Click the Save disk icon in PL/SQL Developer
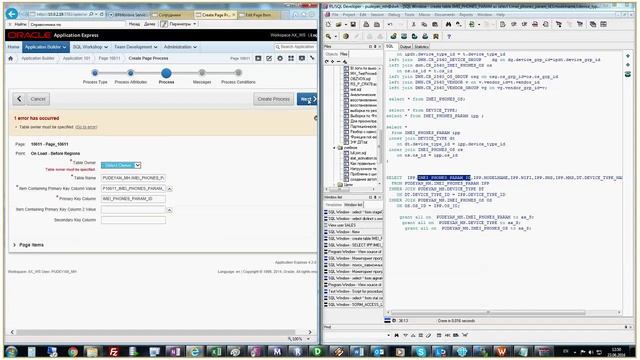This screenshot has width=640, height=360. point(353,24)
